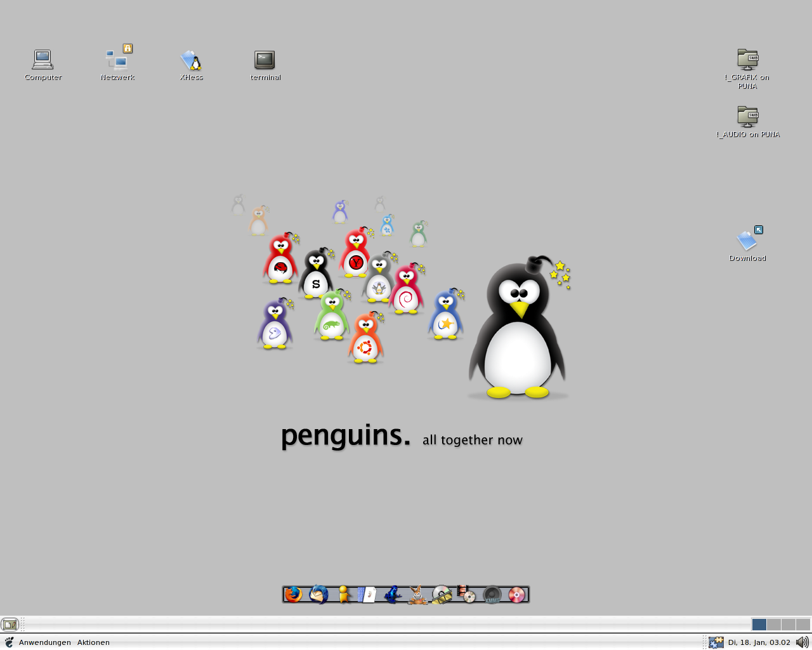Click the puzzle-piece tray applet icon
The image size is (812, 650).
coord(716,642)
